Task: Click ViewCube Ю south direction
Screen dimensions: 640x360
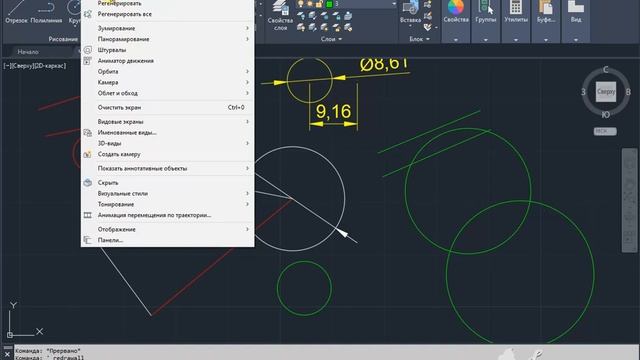Action: pos(606,115)
